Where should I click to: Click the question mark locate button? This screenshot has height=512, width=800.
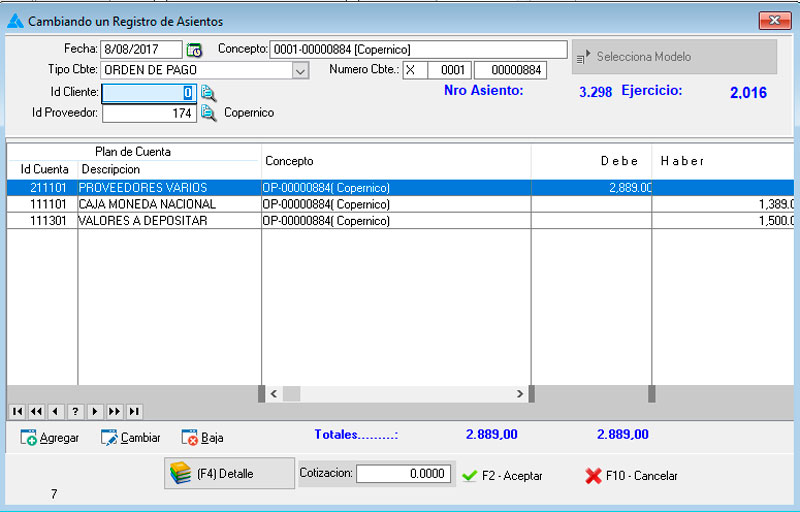[74, 411]
